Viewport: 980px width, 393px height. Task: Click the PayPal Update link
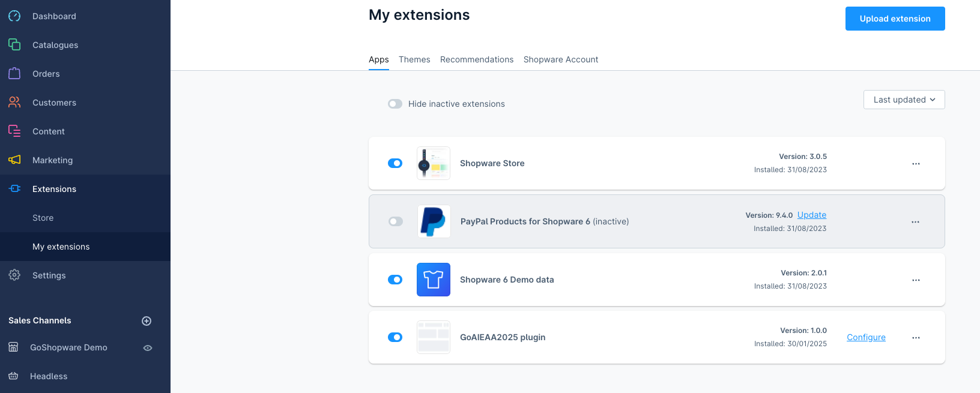pyautogui.click(x=811, y=215)
